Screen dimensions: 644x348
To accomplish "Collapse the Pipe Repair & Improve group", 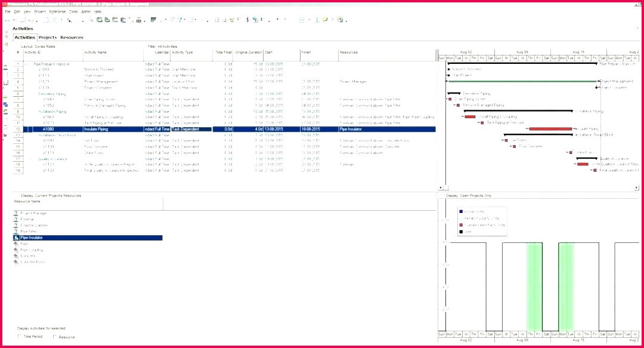I will (26, 64).
